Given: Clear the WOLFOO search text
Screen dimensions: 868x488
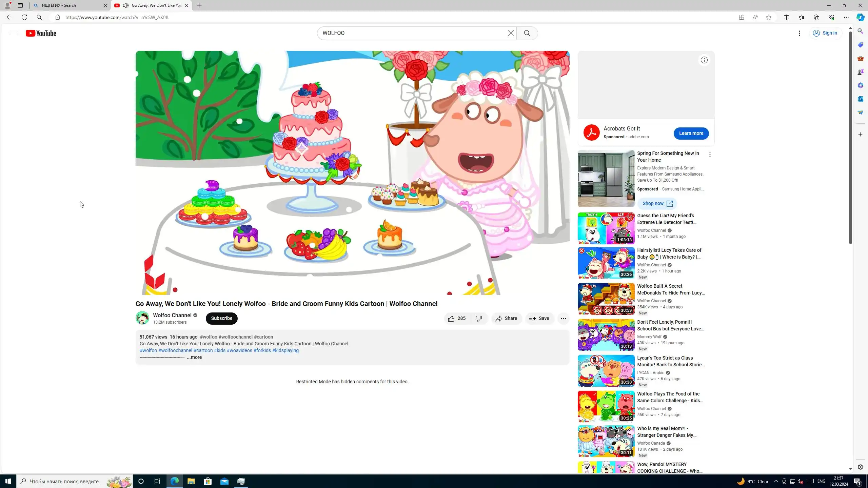Looking at the screenshot, I should point(511,33).
